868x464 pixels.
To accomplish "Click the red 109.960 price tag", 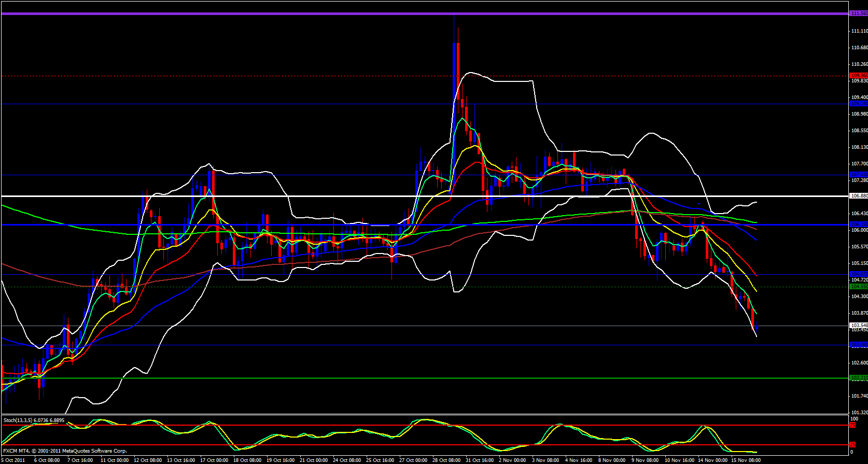I will click(859, 76).
